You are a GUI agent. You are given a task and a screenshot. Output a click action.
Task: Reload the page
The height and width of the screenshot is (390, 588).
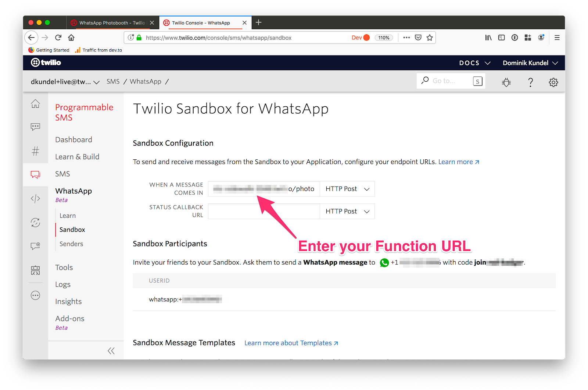click(58, 38)
